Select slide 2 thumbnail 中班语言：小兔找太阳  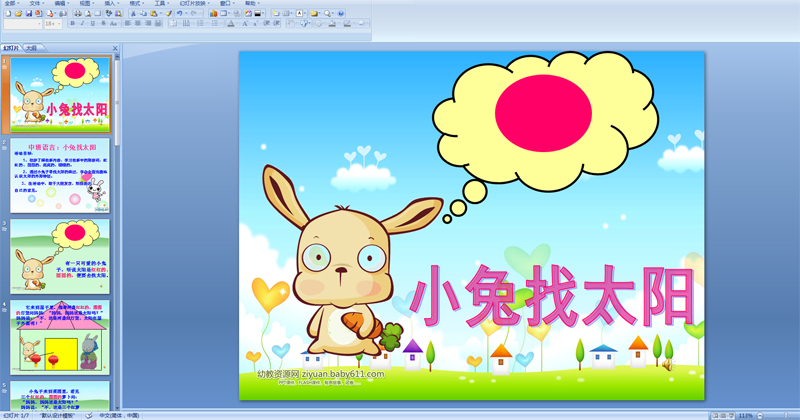click(60, 176)
